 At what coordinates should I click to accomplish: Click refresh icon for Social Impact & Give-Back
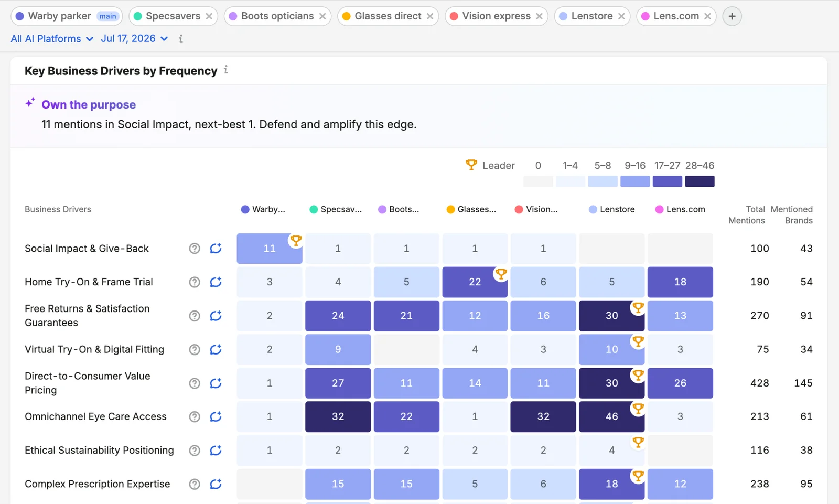[x=216, y=249]
